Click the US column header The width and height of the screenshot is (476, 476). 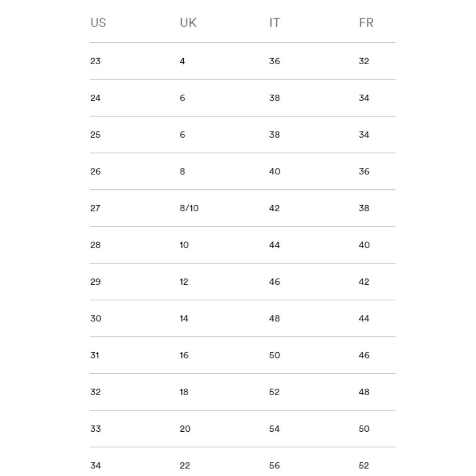pos(98,23)
